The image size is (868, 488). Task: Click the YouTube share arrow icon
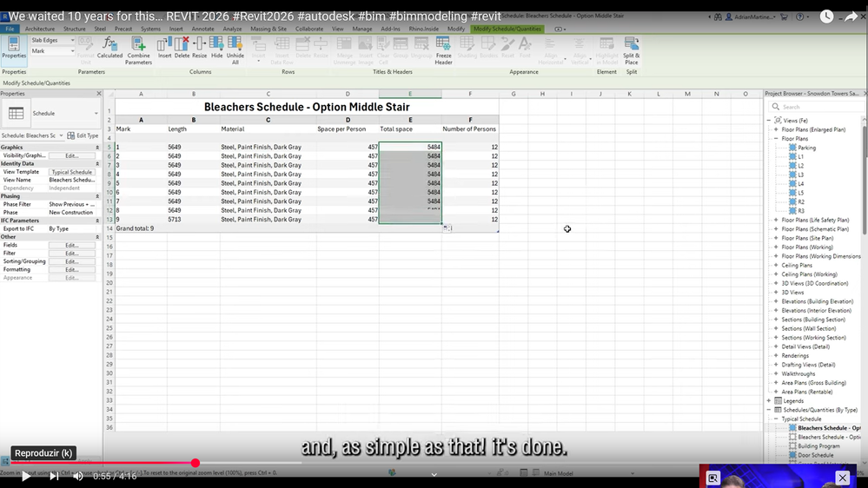click(851, 16)
